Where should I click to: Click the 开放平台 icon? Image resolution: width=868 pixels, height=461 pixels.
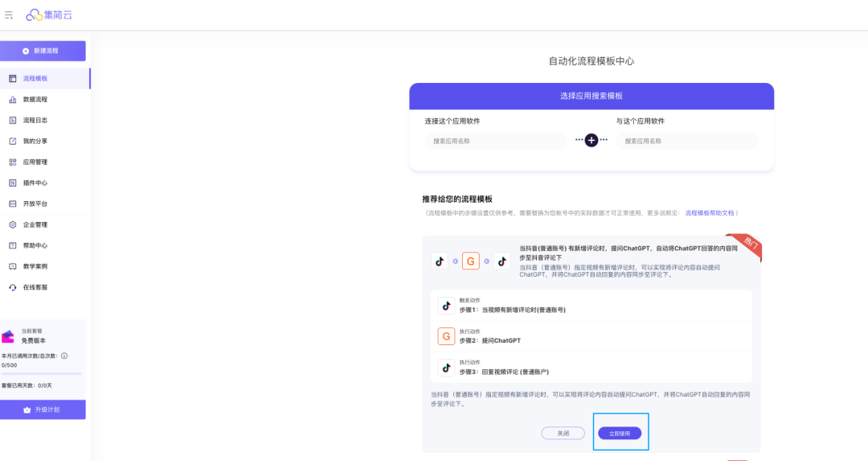[13, 204]
